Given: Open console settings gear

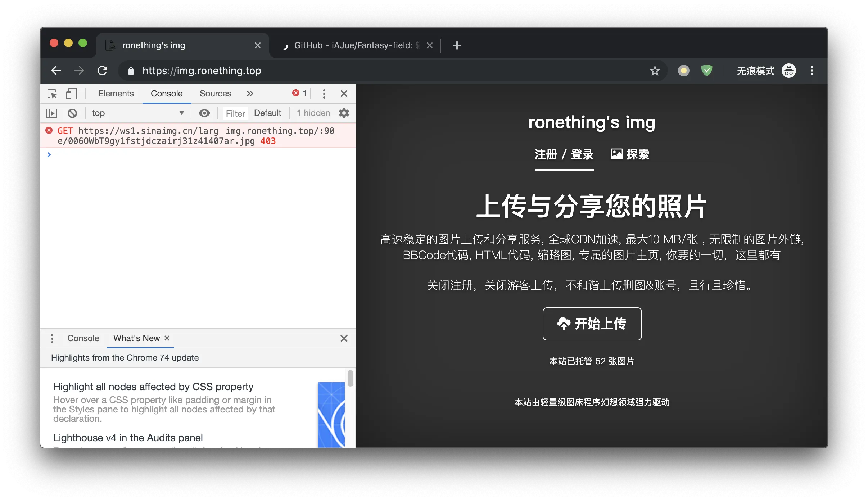Looking at the screenshot, I should coord(344,113).
